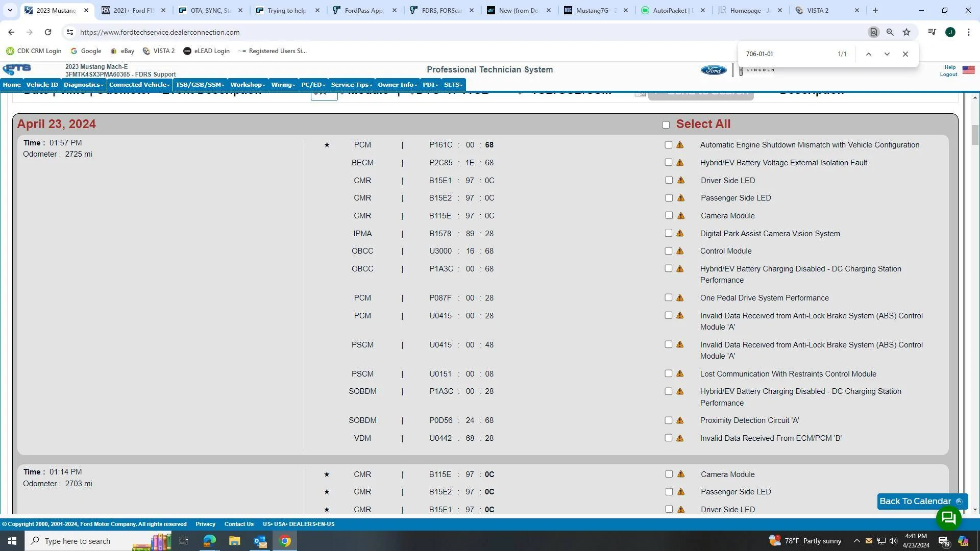Close the find-in-page bar

[x=905, y=54]
